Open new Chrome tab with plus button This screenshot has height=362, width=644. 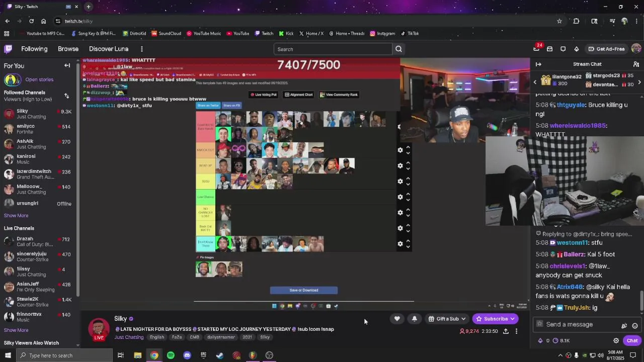(88, 7)
